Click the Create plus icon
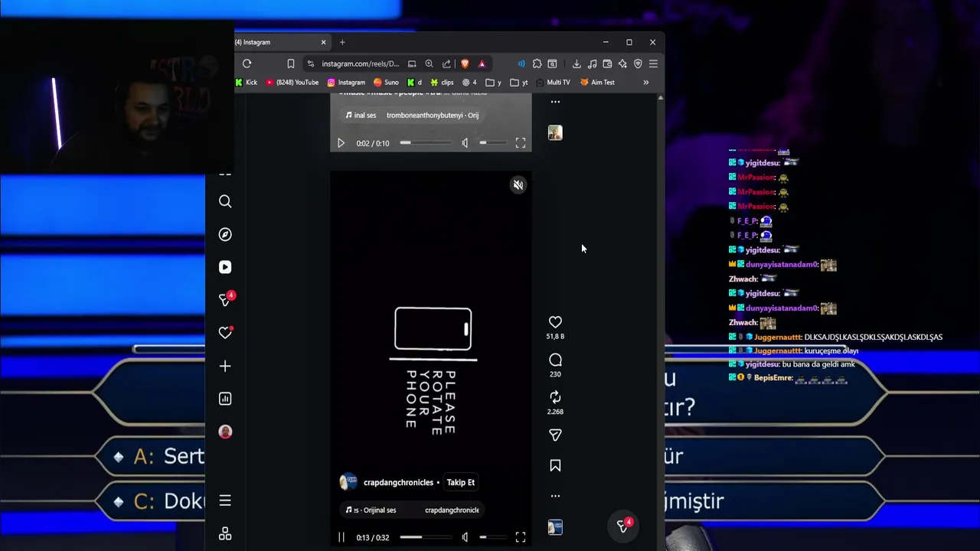 point(225,367)
